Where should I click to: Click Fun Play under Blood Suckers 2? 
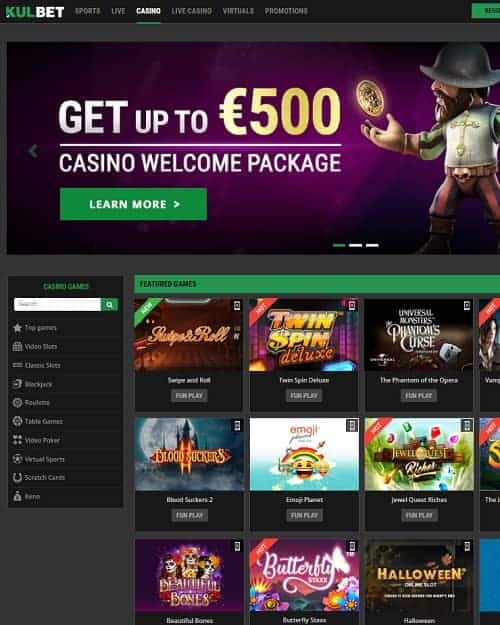point(189,515)
